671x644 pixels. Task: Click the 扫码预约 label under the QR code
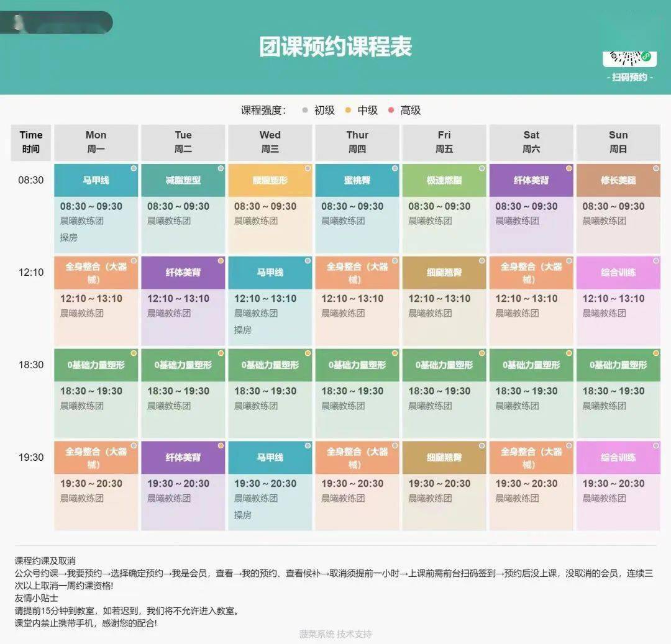(x=629, y=78)
